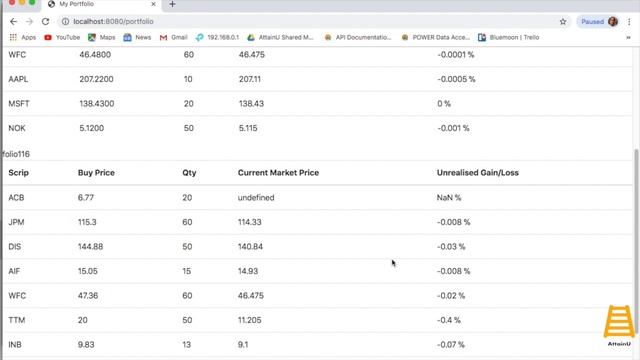
Task: Click JPM buy price 115.3
Action: point(87,222)
